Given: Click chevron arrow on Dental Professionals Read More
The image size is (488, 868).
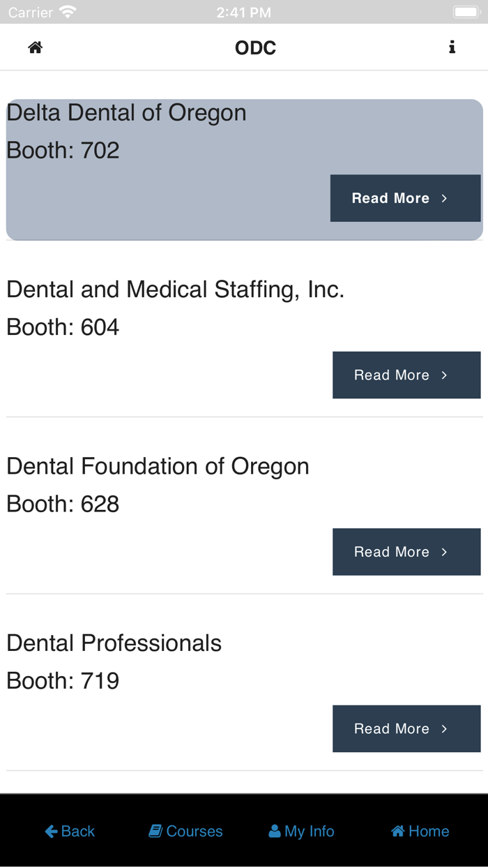Looking at the screenshot, I should pos(445,728).
